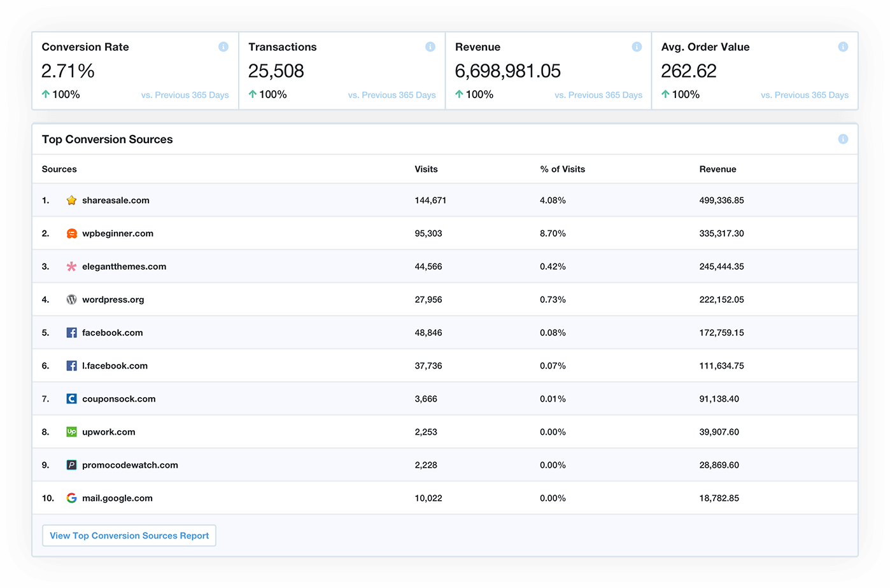Click the Visits column header

click(426, 169)
